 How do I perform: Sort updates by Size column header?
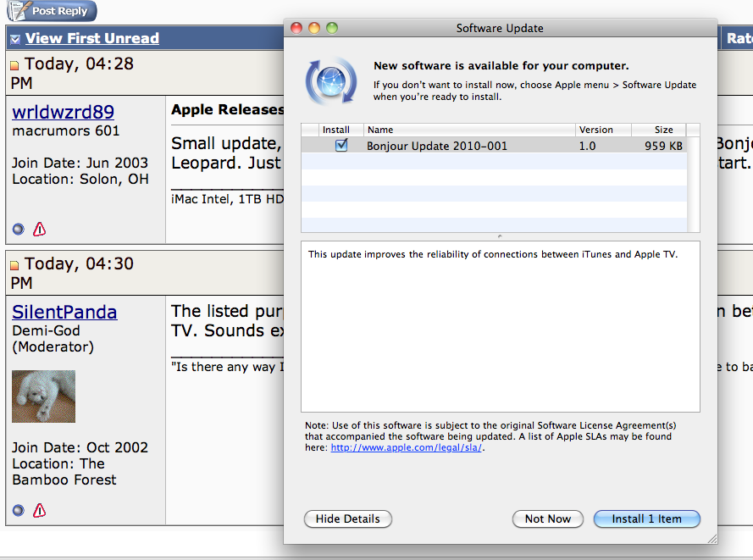click(659, 130)
